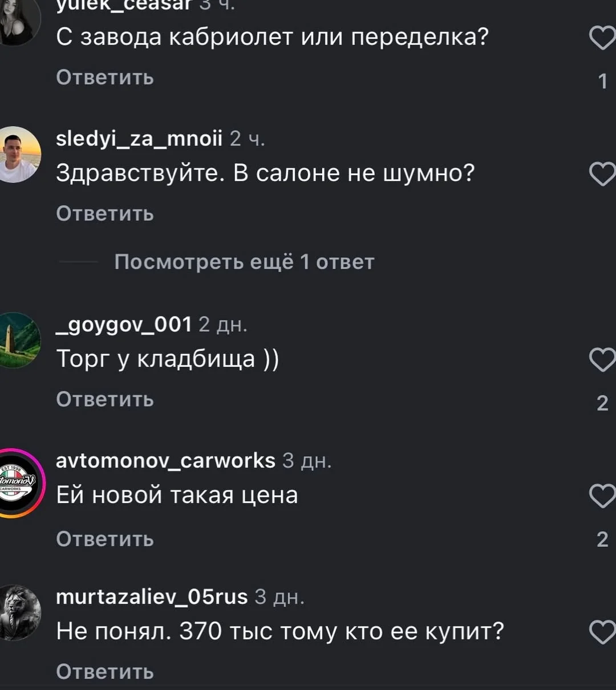Open murtazaliev_05rus username link

[152, 596]
